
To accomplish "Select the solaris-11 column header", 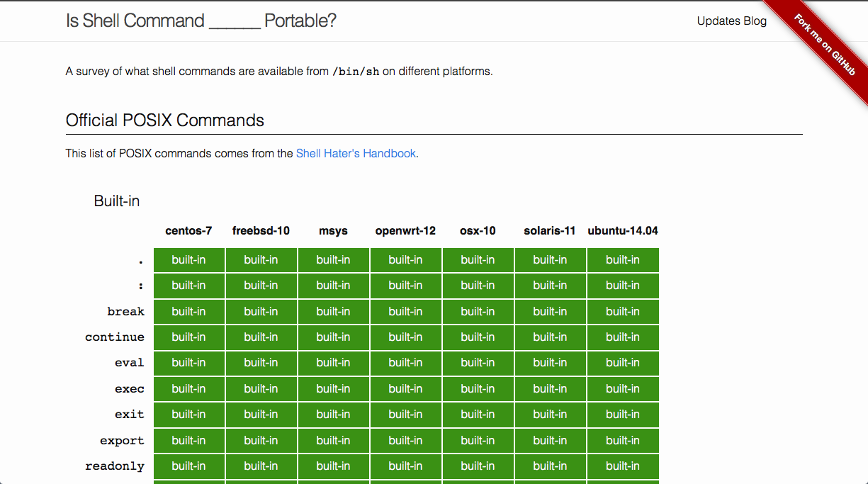I will pyautogui.click(x=550, y=230).
